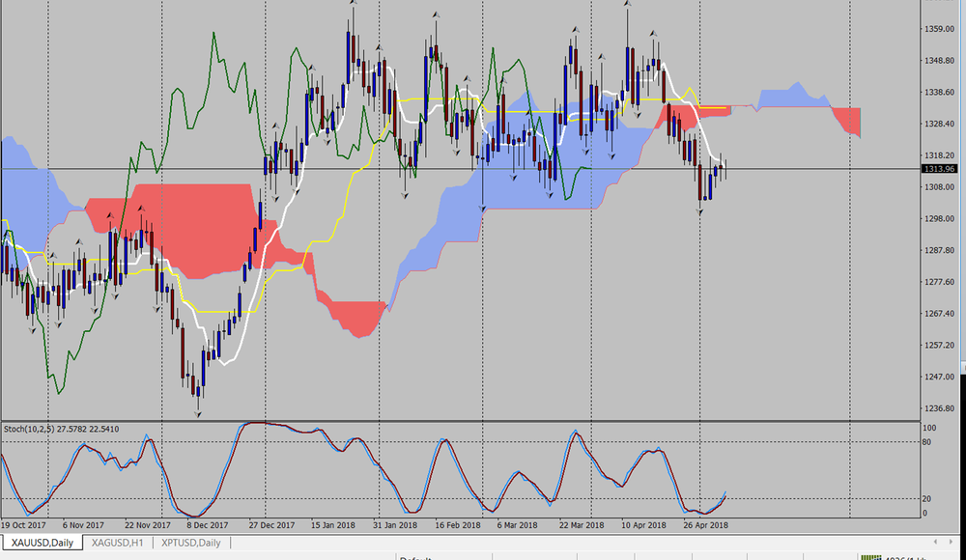966x560 pixels.
Task: Open the XAGUSD,H1 chart tab
Action: (x=117, y=543)
